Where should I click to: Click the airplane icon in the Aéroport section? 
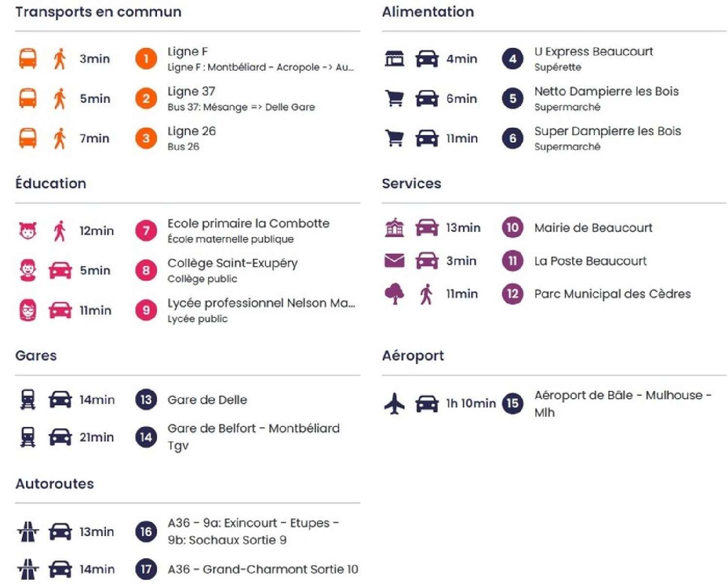[x=395, y=404]
